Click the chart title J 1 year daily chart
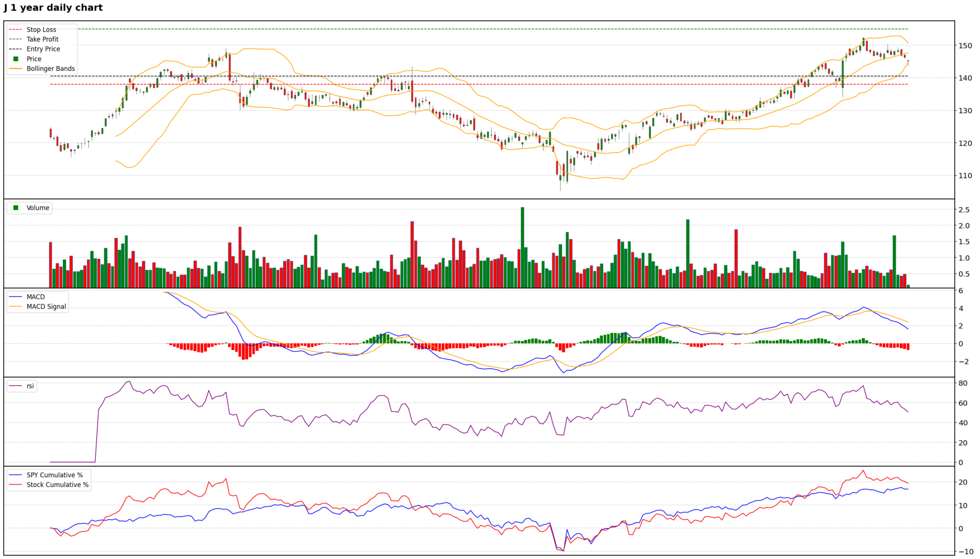 pyautogui.click(x=53, y=8)
